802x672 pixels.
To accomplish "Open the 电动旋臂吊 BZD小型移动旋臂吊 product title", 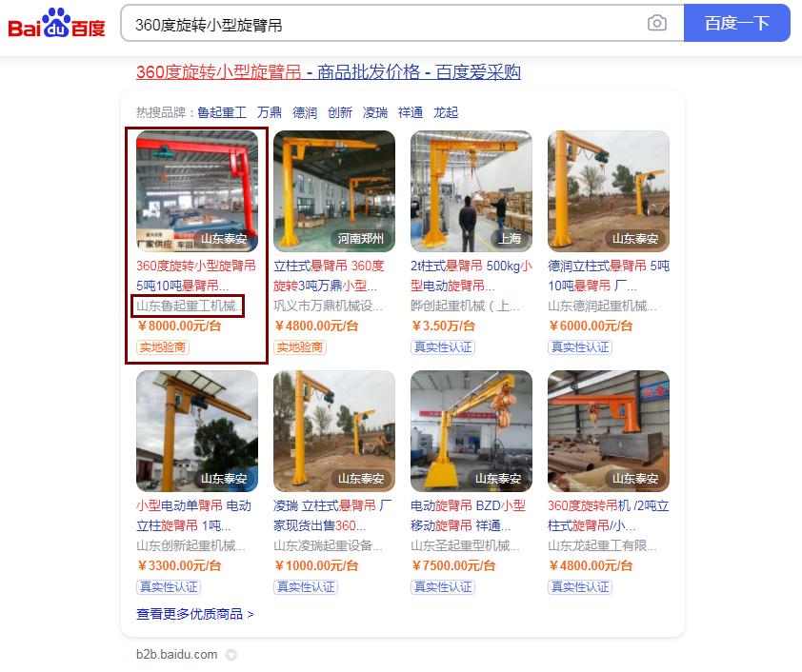I will click(468, 516).
